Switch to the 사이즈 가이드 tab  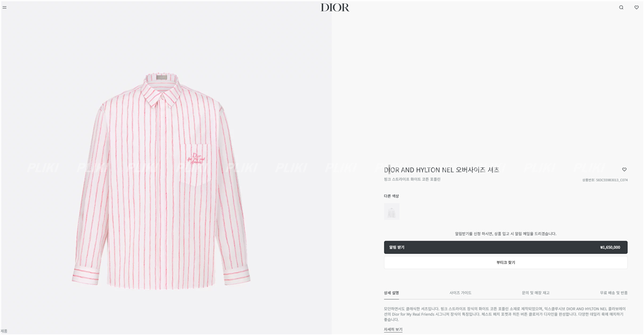[460, 293]
